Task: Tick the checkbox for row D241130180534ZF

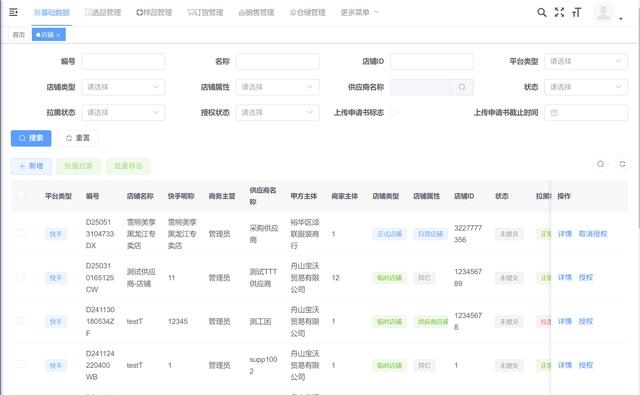Action: click(x=20, y=321)
